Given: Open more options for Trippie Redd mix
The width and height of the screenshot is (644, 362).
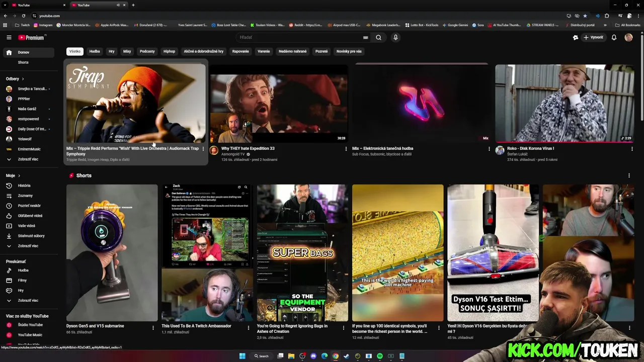Looking at the screenshot, I should click(203, 149).
